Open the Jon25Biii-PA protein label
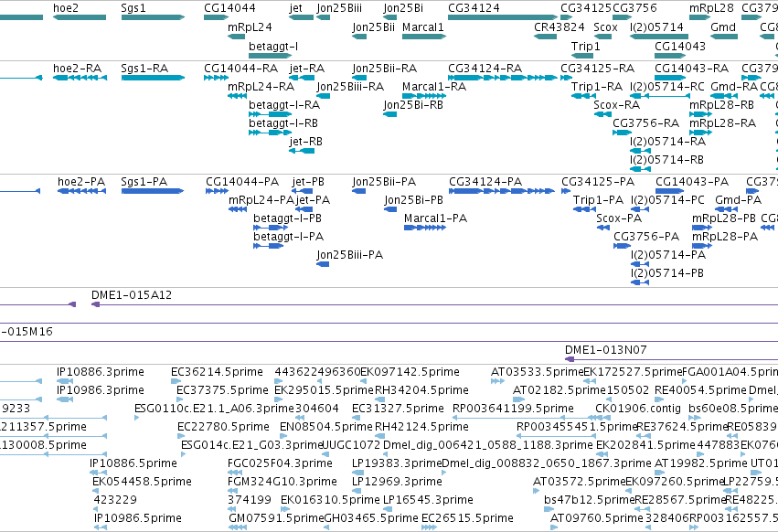The image size is (778, 532). [350, 255]
